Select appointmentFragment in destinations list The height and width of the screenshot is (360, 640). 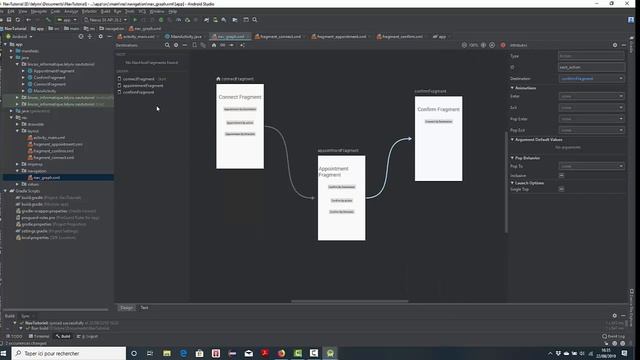tap(140, 86)
